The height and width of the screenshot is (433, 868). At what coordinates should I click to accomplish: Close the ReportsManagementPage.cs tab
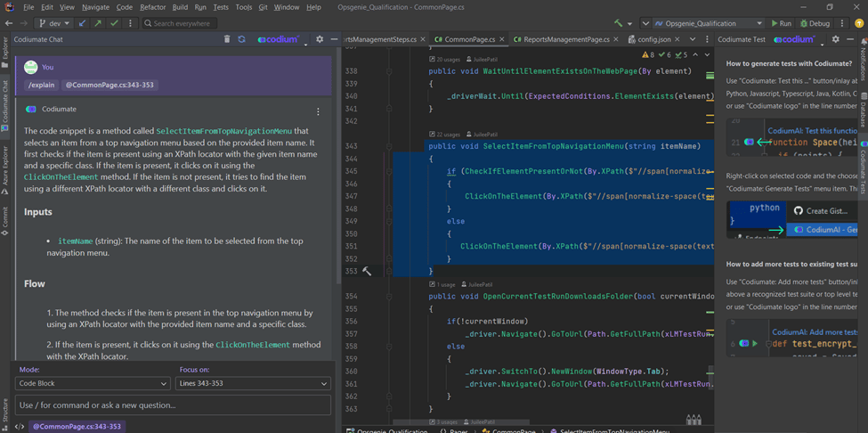click(x=615, y=39)
